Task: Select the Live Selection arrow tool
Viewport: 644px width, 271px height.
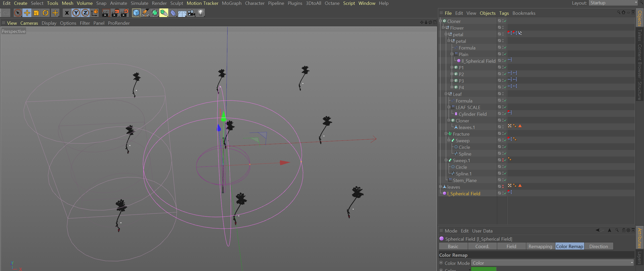Action: [x=18, y=13]
